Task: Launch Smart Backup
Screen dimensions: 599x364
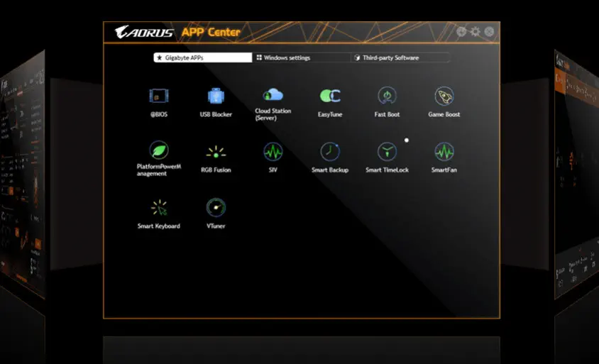Action: click(x=330, y=152)
